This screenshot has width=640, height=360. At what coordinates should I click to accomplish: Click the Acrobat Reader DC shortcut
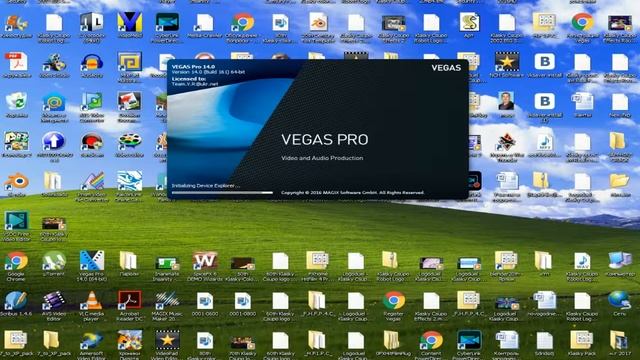click(130, 301)
